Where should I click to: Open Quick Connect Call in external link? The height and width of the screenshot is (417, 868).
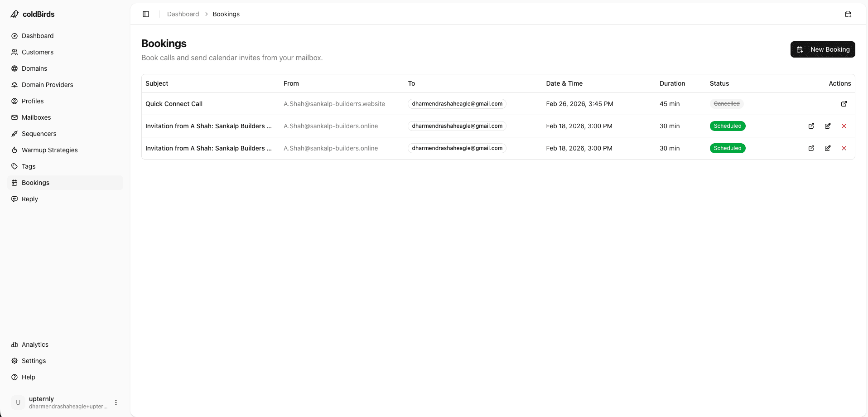[x=844, y=104]
